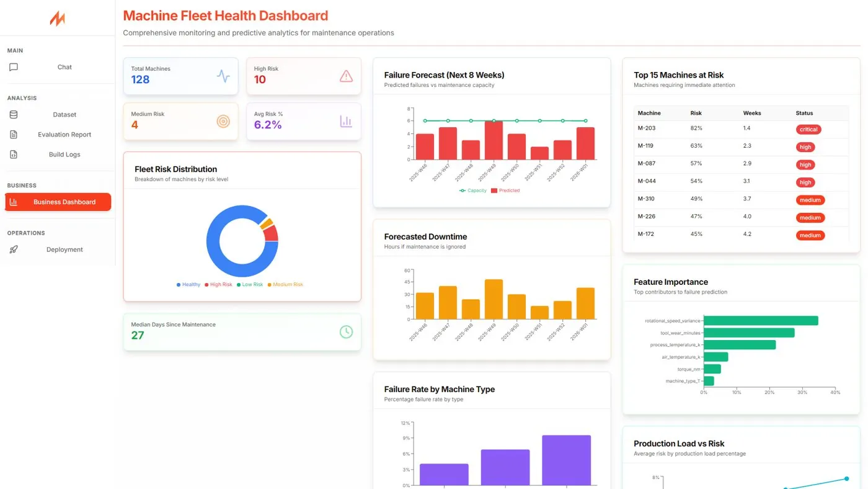868x489 pixels.
Task: Click the Total Machines pulse icon
Action: point(223,76)
